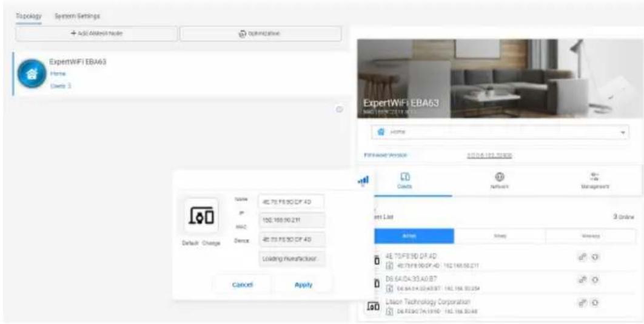Select the ExpertWiFi EBA63 home node icon

click(32, 73)
